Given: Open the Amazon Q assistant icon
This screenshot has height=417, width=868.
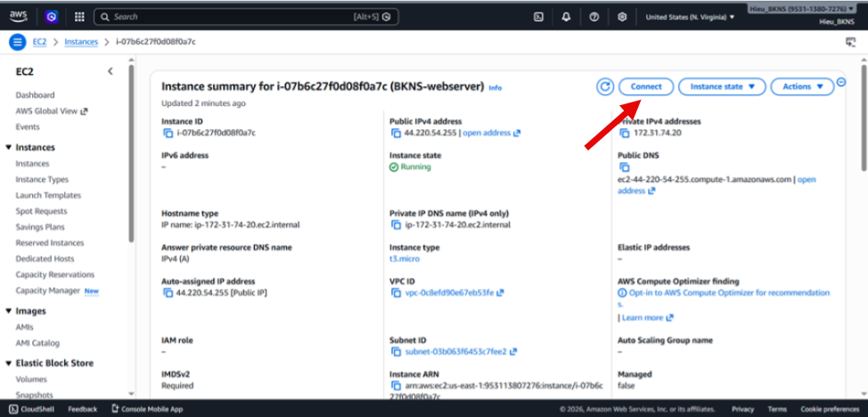Looking at the screenshot, I should (x=52, y=17).
